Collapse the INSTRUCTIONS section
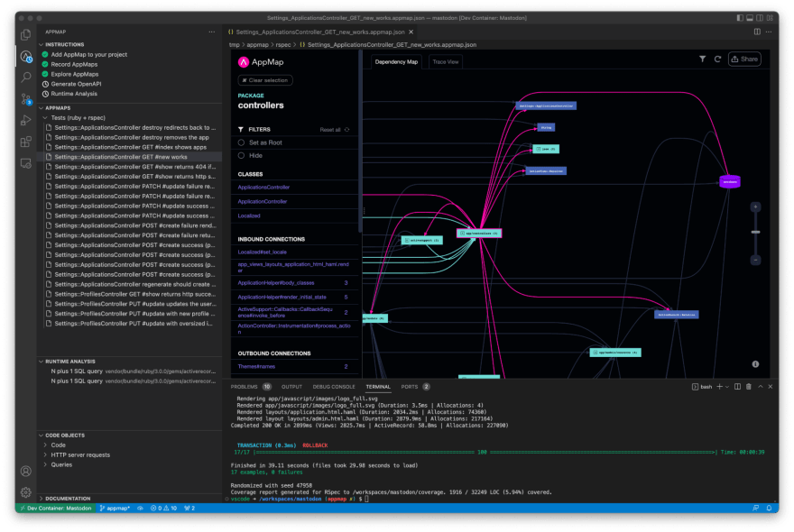Screen dimensions: 794x532 65,44
